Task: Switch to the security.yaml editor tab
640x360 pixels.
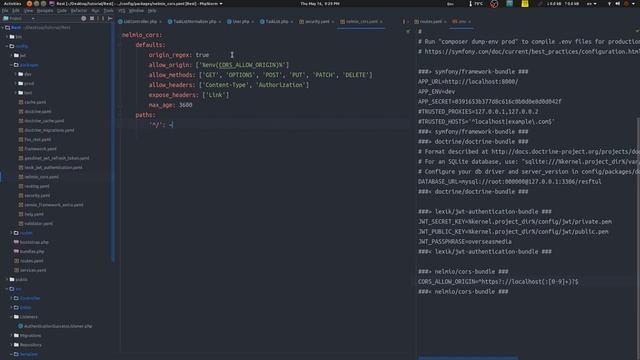Action: pyautogui.click(x=317, y=22)
